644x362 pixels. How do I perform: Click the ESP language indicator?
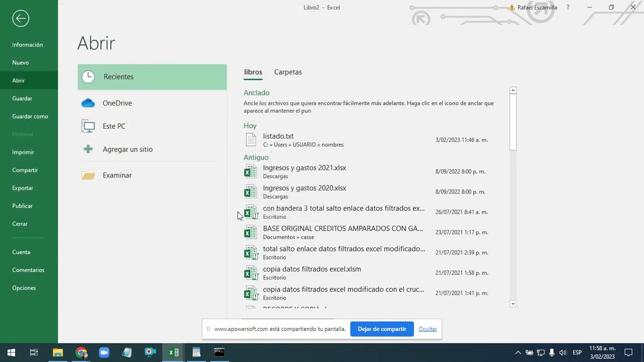coord(577,352)
